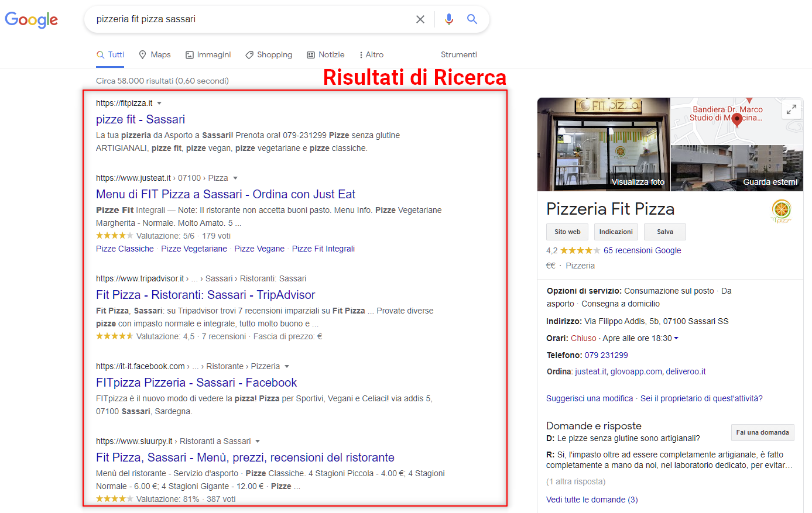
Task: Expand opening hours dropdown arrow
Action: tap(676, 339)
